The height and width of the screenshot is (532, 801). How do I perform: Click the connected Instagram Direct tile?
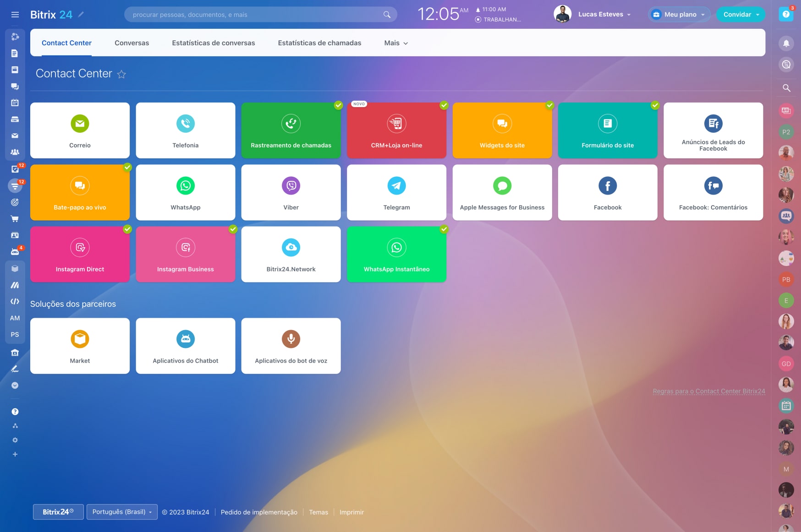pos(80,255)
